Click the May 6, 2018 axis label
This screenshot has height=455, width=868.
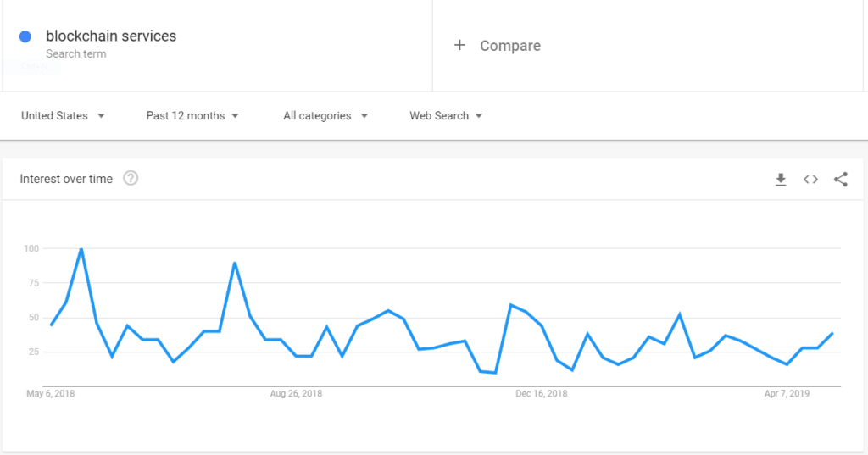point(50,393)
